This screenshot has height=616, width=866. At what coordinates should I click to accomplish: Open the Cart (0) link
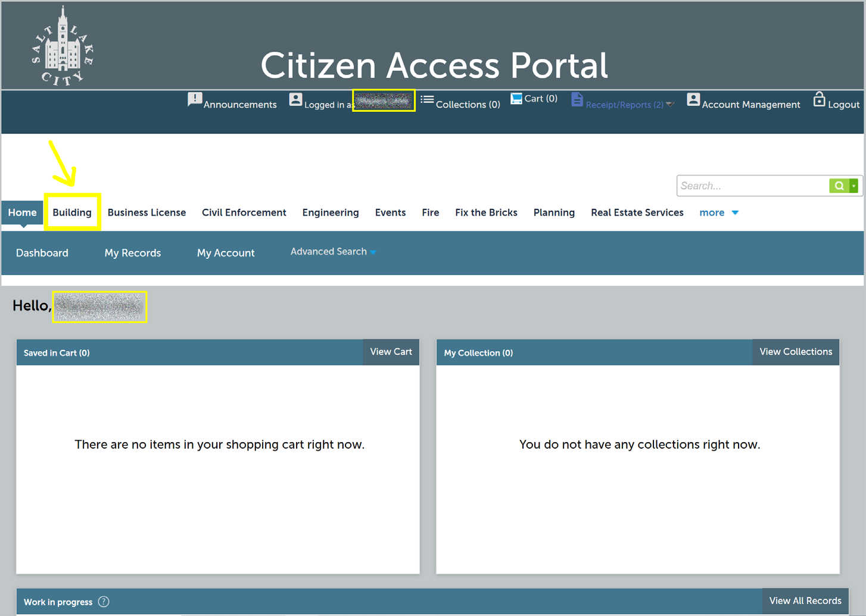point(541,99)
